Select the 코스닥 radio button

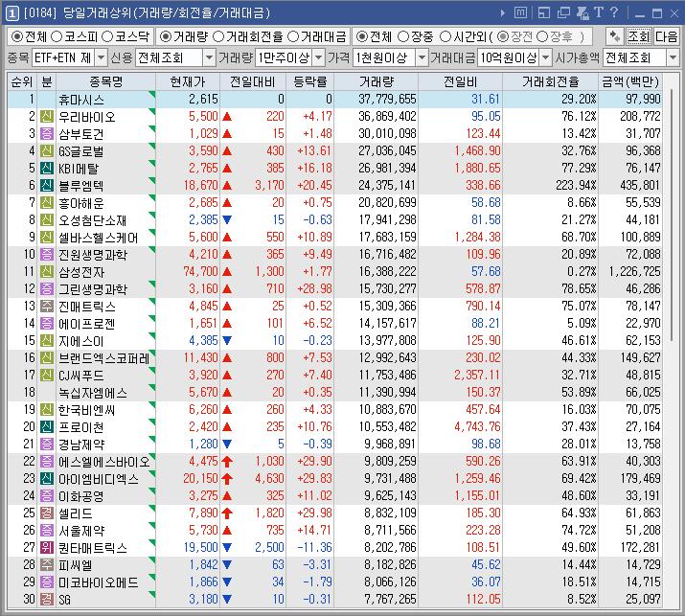click(107, 36)
